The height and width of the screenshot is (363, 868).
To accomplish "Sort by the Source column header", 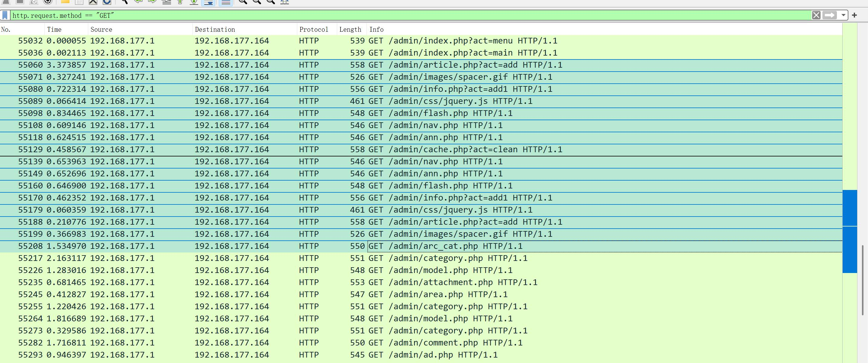I will click(140, 29).
